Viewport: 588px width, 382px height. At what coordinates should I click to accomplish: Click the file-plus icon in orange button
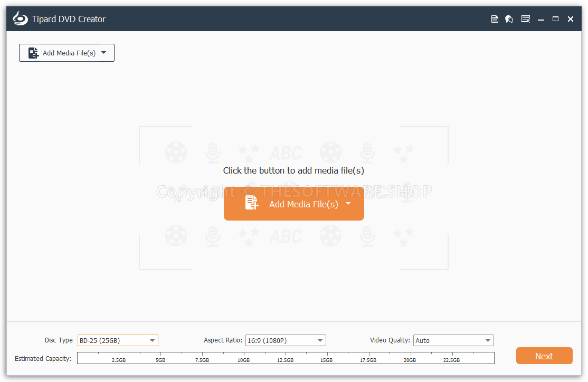252,203
